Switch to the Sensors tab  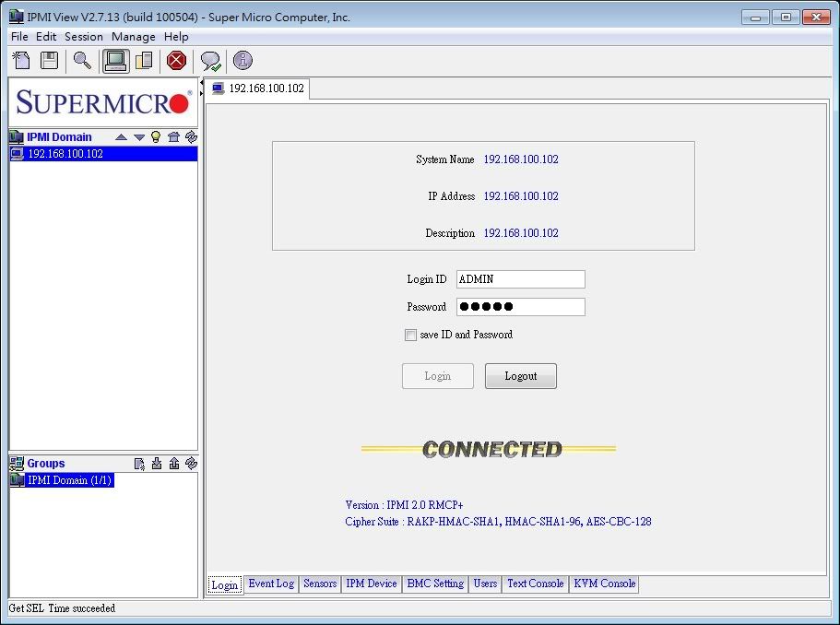point(320,584)
